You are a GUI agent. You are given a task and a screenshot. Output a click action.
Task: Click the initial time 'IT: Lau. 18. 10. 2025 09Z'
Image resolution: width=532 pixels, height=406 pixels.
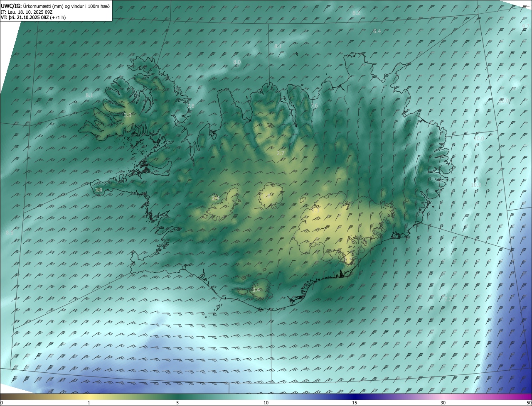coord(27,12)
